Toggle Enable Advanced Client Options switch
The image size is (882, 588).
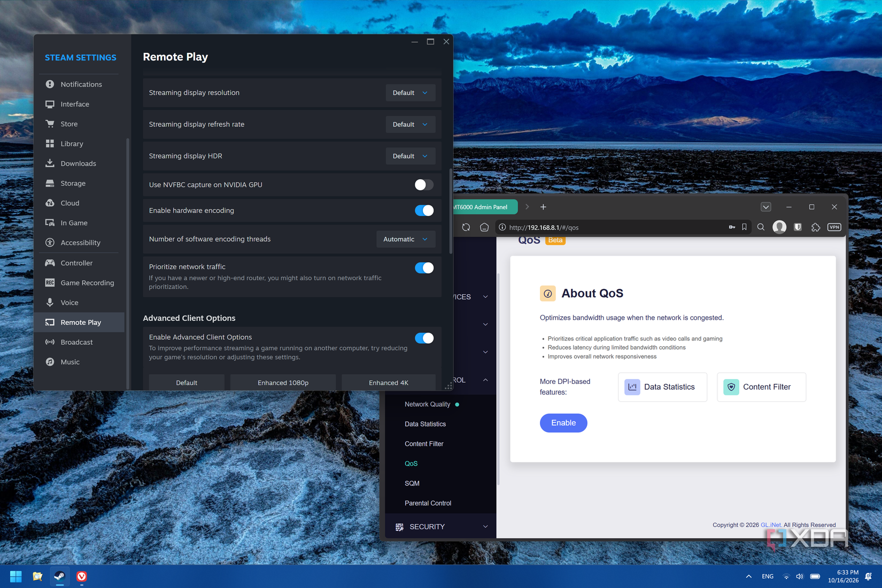tap(424, 338)
